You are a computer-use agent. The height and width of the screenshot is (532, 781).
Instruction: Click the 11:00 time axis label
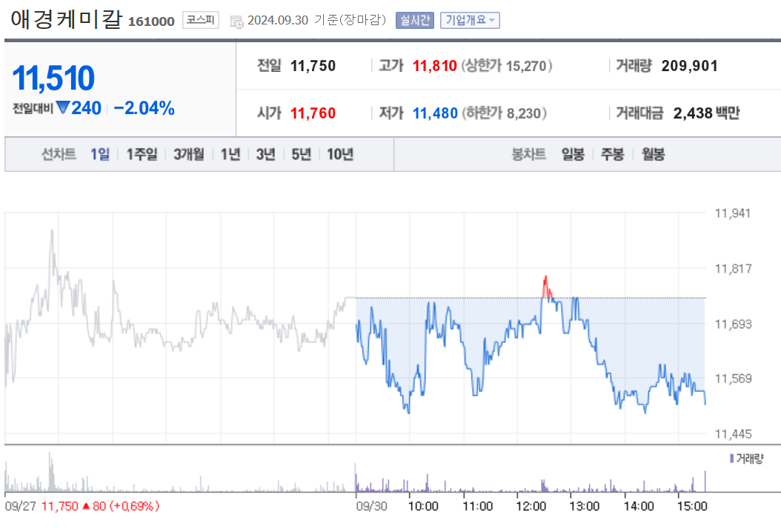pos(477,507)
